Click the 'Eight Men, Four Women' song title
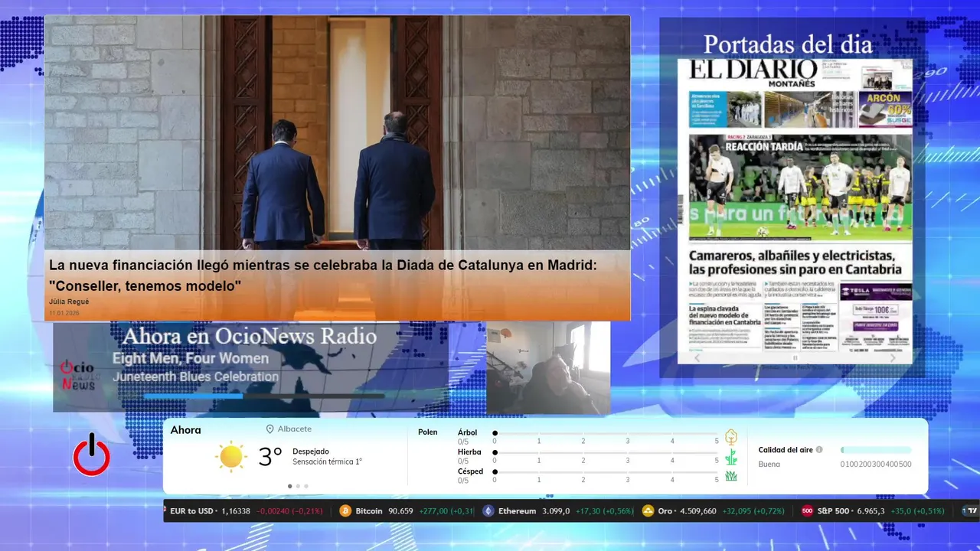 coord(191,358)
